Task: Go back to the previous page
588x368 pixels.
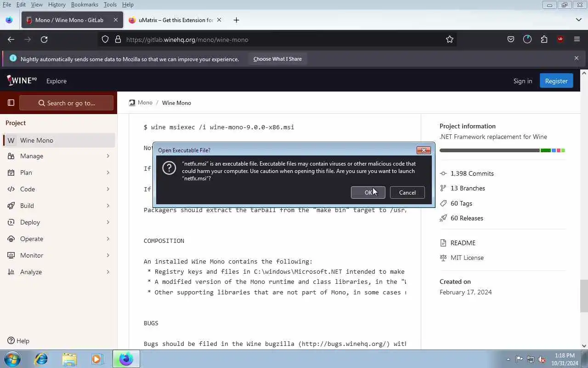Action: (x=11, y=40)
